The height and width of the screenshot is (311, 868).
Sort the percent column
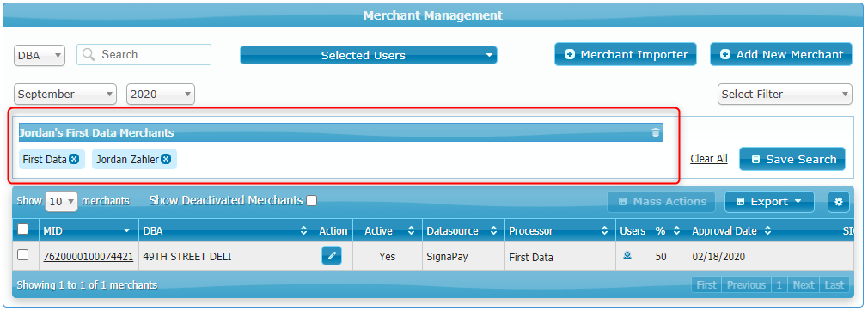tap(676, 231)
